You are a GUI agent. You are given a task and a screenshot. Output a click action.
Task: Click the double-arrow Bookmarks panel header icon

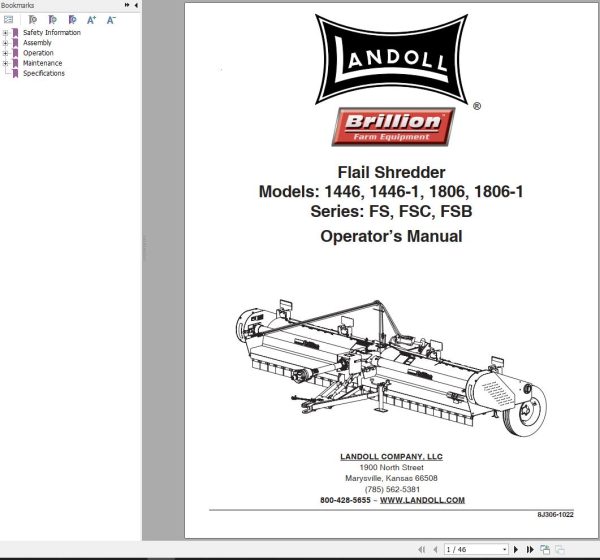(127, 5)
